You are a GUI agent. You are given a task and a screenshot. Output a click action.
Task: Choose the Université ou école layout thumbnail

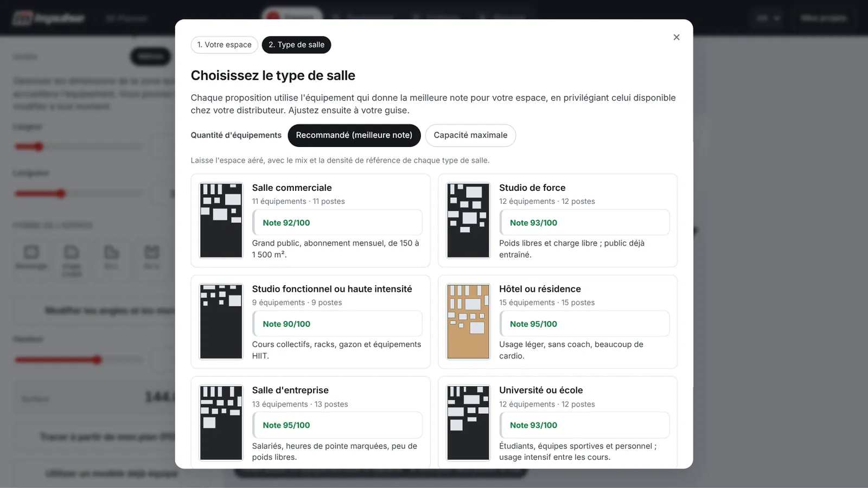tap(468, 423)
